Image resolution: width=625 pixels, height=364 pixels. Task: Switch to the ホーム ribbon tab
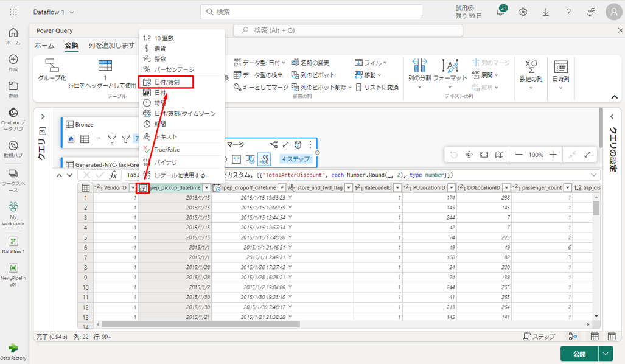[x=44, y=46]
